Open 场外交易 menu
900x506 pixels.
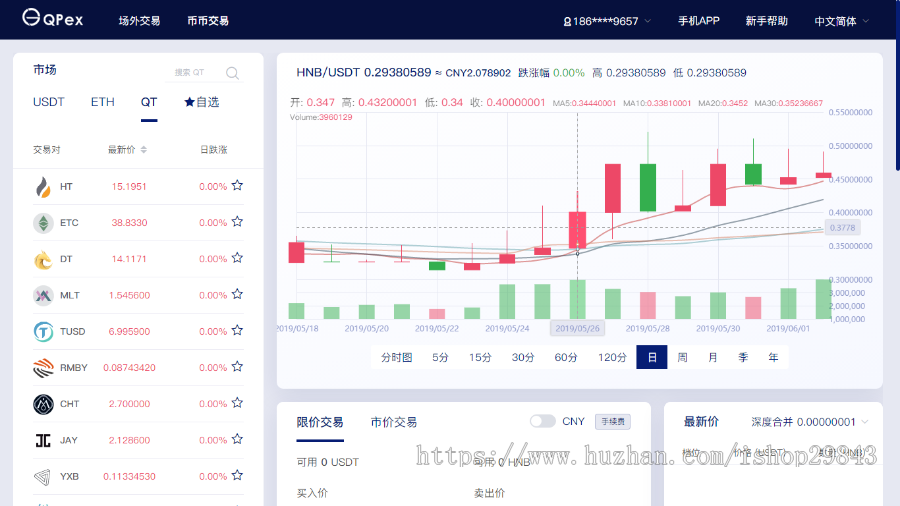click(139, 21)
